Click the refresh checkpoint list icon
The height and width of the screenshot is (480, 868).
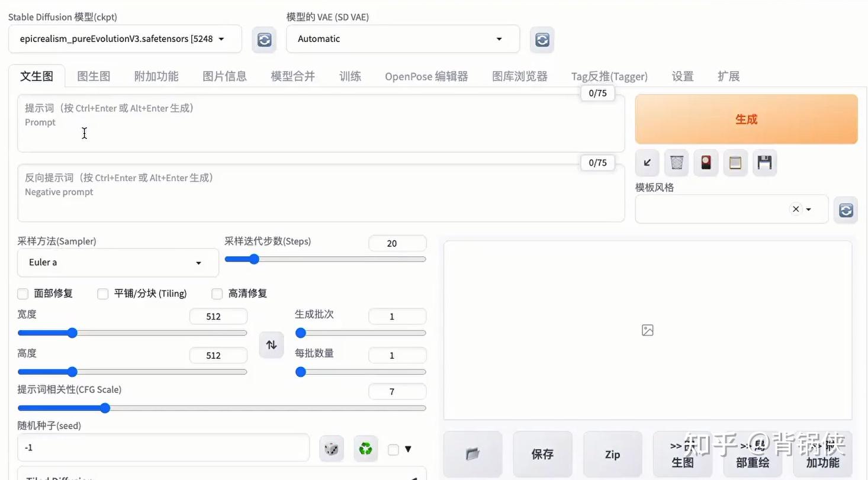point(263,39)
